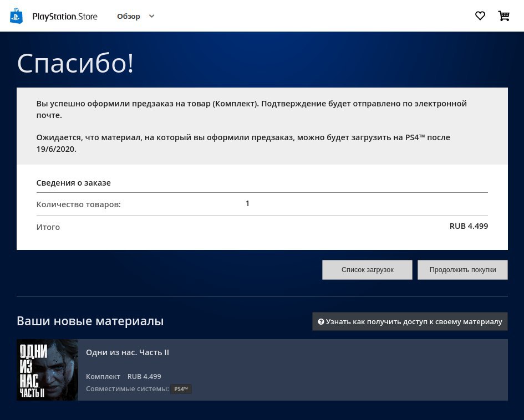Select the Вы успешно оформили предзаказ message

click(251, 109)
